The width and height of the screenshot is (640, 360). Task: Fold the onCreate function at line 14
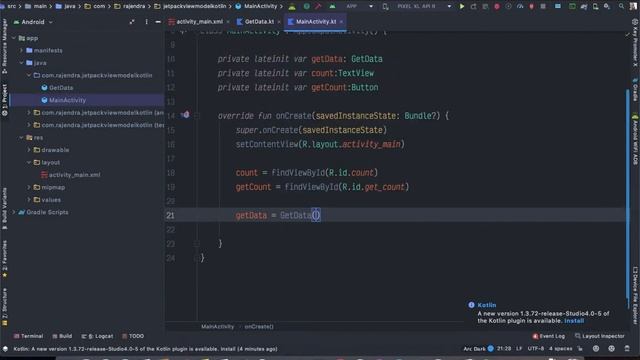pos(197,116)
